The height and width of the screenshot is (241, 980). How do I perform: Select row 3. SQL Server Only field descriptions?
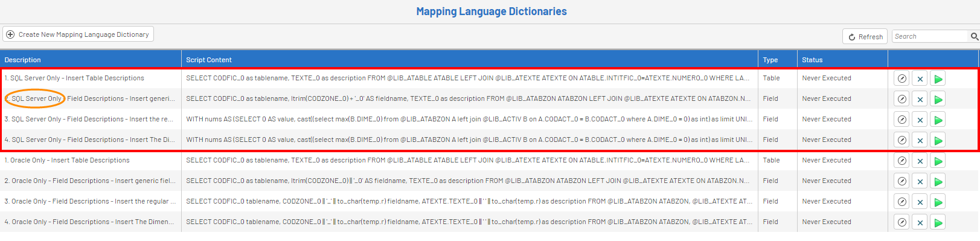point(444,119)
